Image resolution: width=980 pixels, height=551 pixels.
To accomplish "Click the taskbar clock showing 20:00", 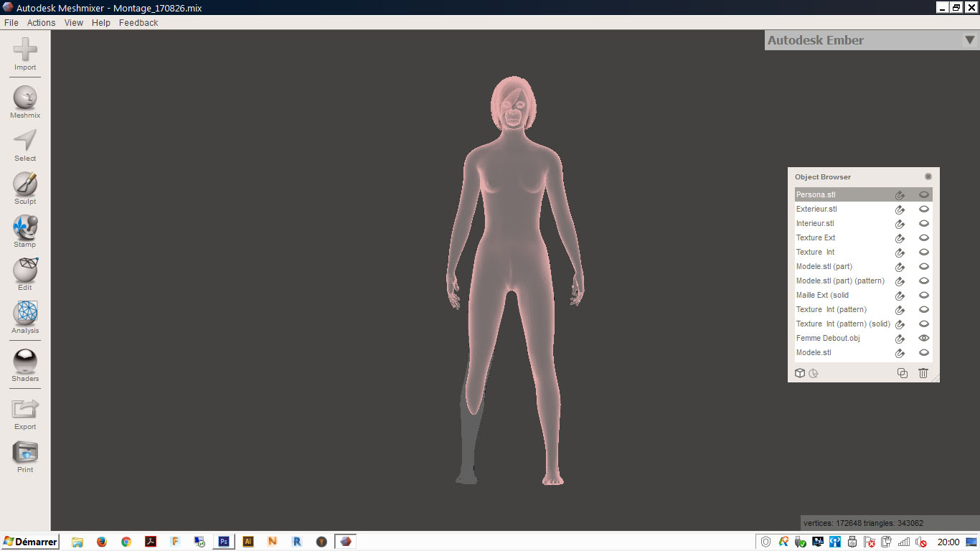I will pyautogui.click(x=948, y=542).
